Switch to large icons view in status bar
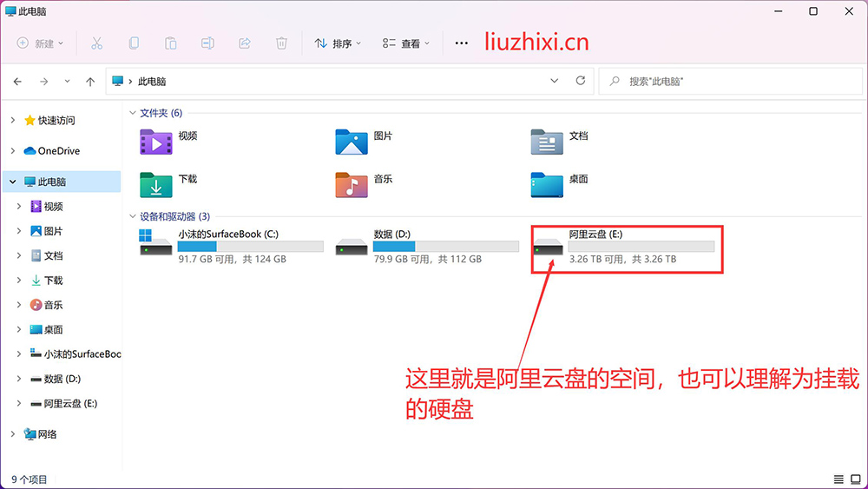This screenshot has width=868, height=489. 855,479
